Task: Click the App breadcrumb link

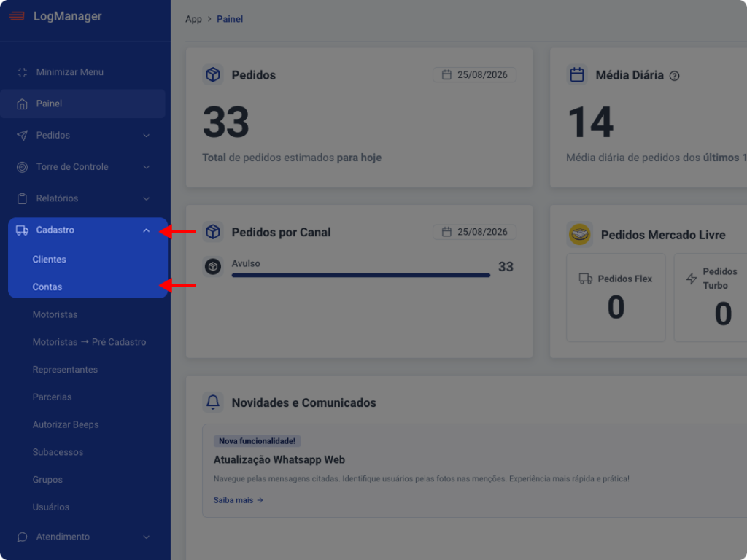Action: pyautogui.click(x=193, y=19)
